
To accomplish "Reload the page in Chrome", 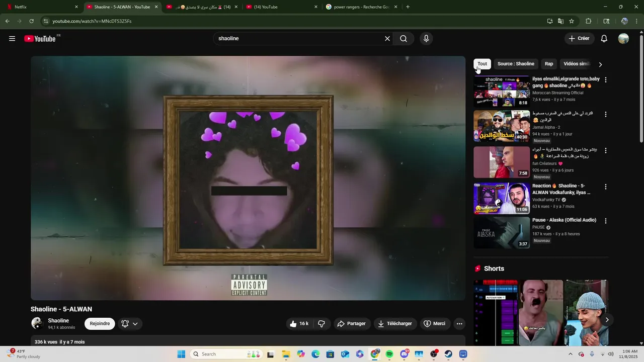I will pyautogui.click(x=32, y=21).
